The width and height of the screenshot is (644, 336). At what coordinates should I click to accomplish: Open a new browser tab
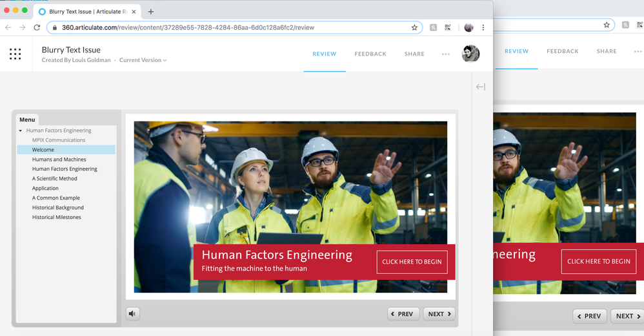pyautogui.click(x=151, y=12)
